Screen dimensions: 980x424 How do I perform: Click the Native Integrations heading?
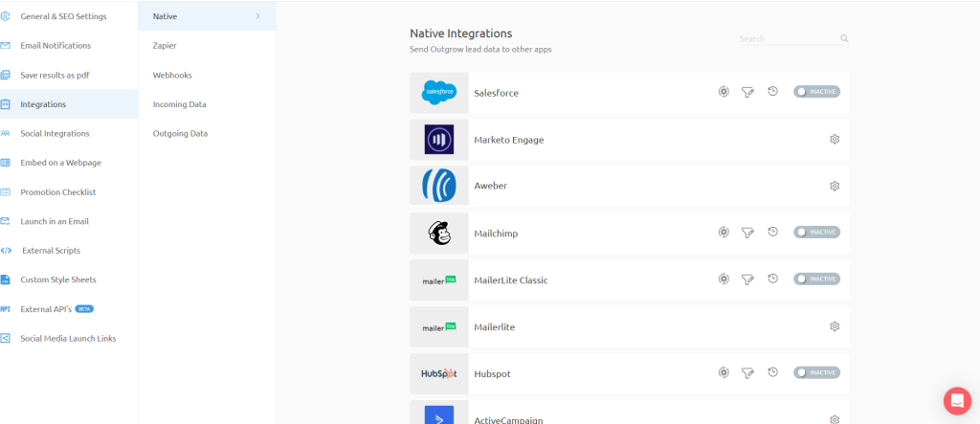tap(460, 33)
